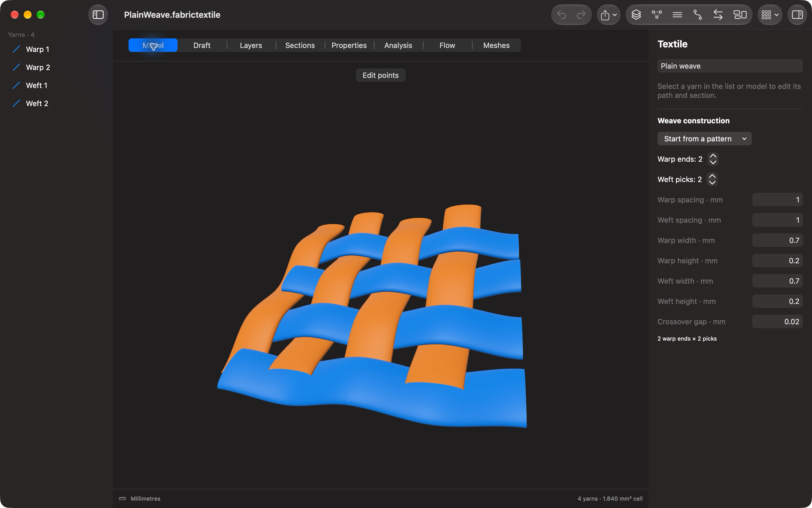Click the Edit points button
Screen dimensions: 812x508
point(381,75)
